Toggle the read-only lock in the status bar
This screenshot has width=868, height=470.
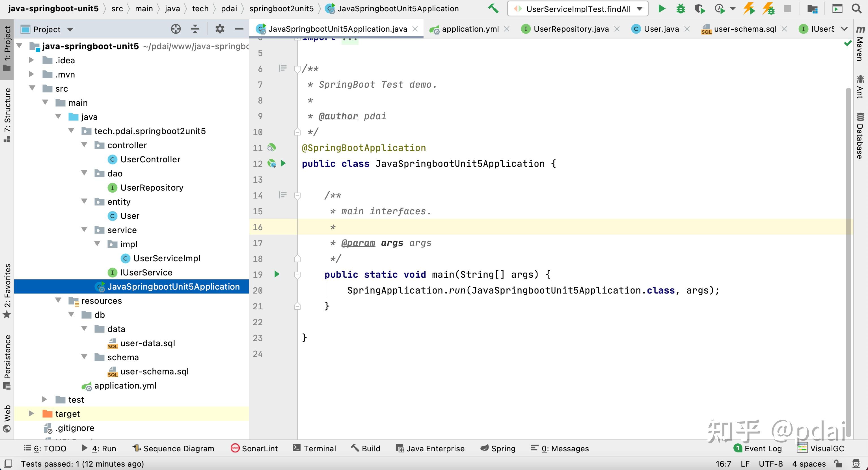[839, 464]
